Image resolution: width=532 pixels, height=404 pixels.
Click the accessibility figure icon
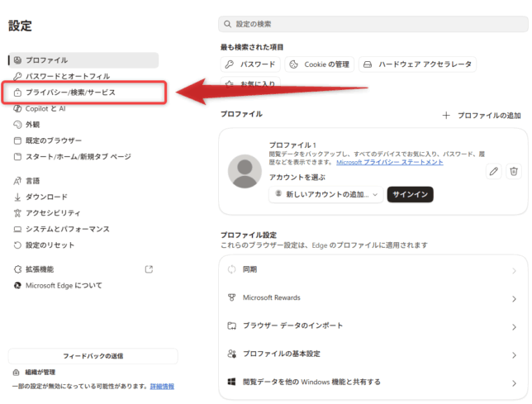17,212
